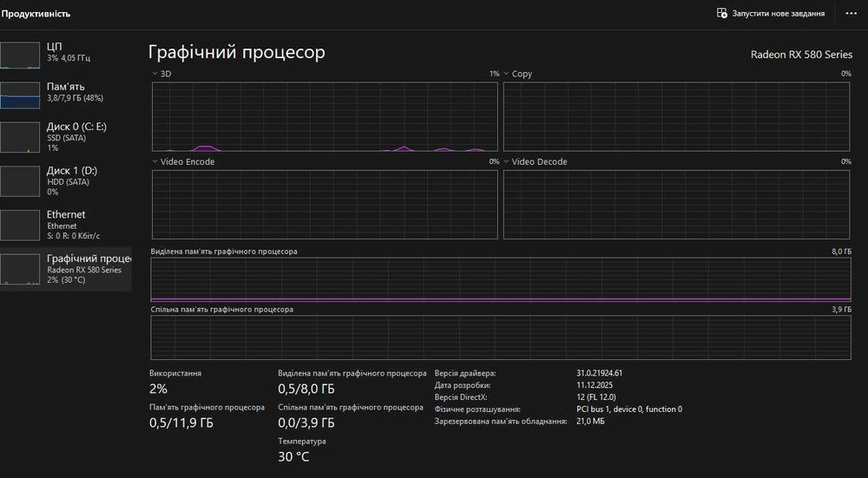Viewport: 868px width, 478px height.
Task: Select the Ethernet performance entry
Action: coord(65,226)
